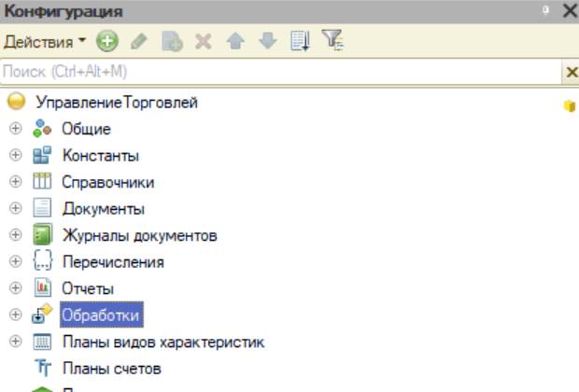Viewport: 579px width, 392px height.
Task: Click the yellow cube icon at right
Action: [570, 106]
